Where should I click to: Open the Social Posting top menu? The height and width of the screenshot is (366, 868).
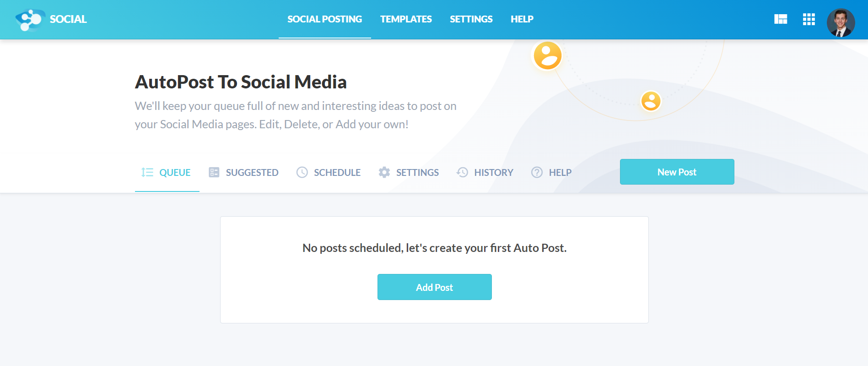pyautogui.click(x=325, y=19)
